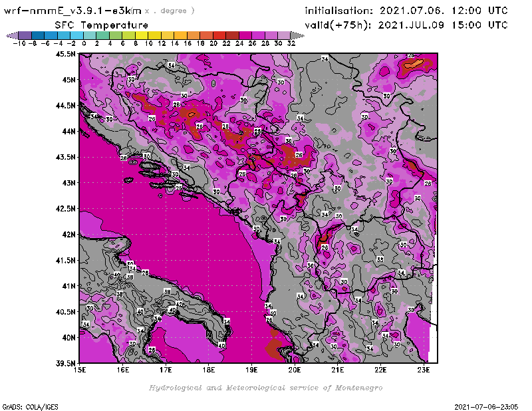
Task: Click the '19E' longitude label
Action: 252,370
